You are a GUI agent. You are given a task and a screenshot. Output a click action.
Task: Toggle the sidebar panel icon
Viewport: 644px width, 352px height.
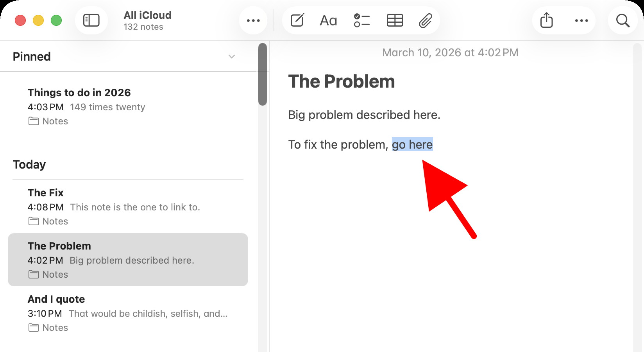pos(91,20)
